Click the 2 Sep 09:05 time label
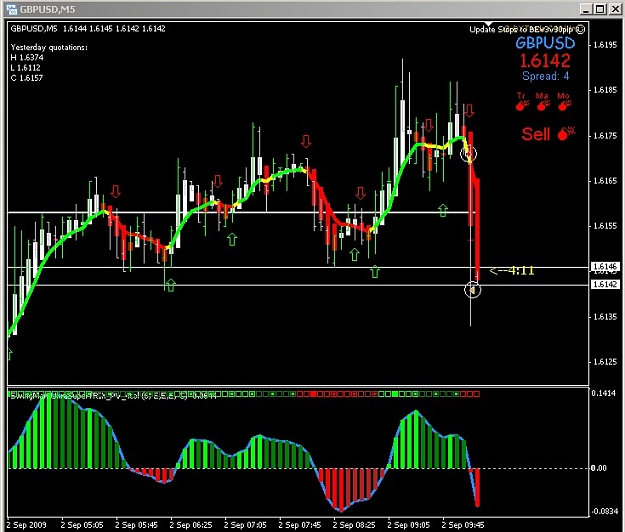The width and height of the screenshot is (625, 532). pos(409,525)
